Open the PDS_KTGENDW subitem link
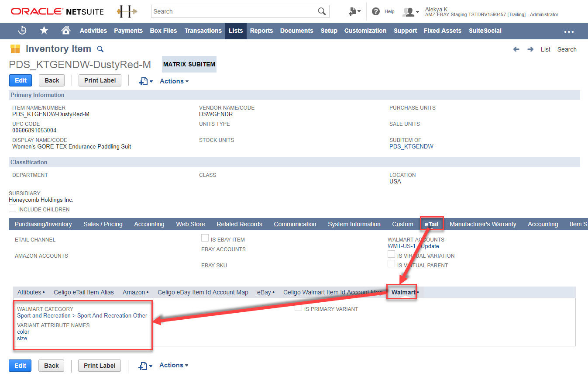588x380 pixels. click(x=411, y=147)
